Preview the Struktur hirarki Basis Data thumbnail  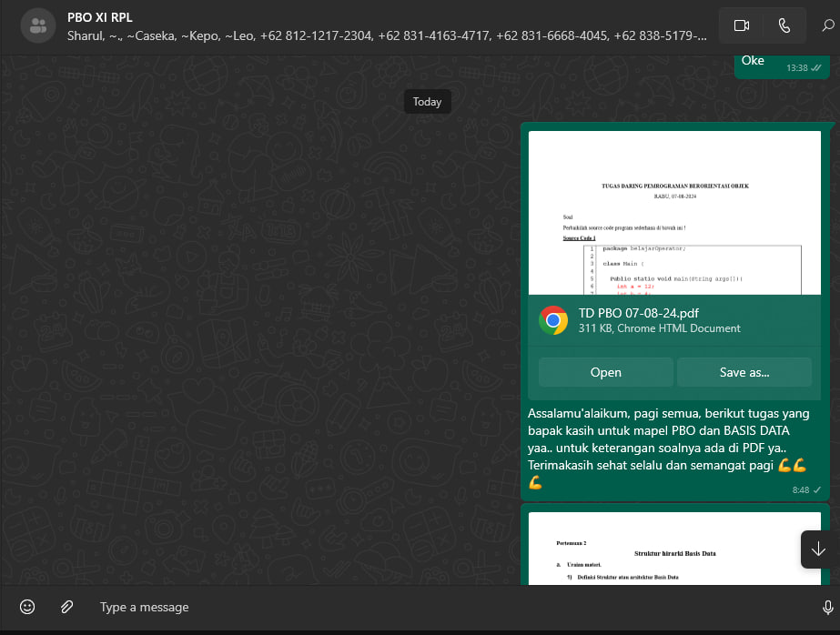point(674,549)
